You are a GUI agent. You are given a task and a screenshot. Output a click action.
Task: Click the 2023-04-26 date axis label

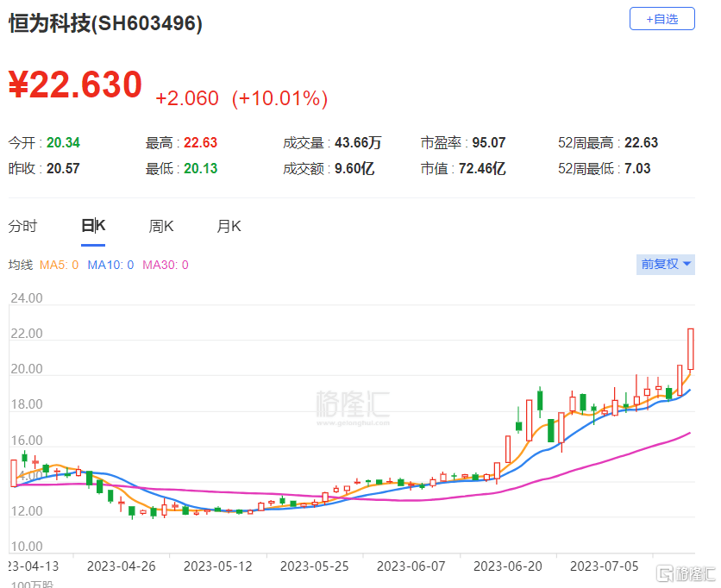point(121,566)
